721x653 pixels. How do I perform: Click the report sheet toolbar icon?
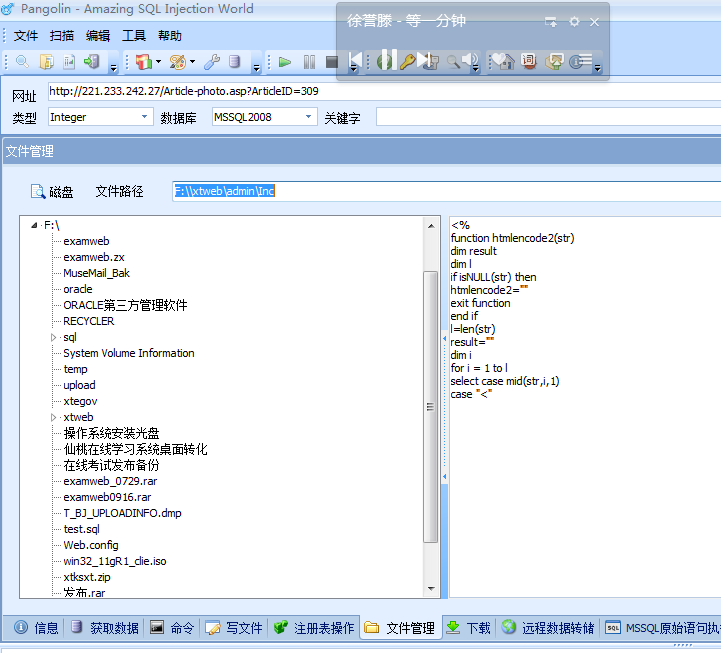point(69,61)
